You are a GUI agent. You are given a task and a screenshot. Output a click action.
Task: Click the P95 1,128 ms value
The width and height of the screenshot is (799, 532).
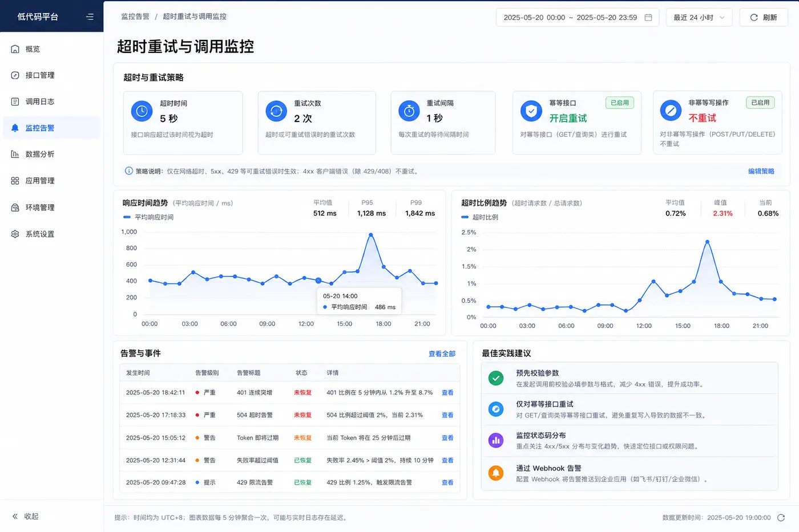tap(372, 213)
